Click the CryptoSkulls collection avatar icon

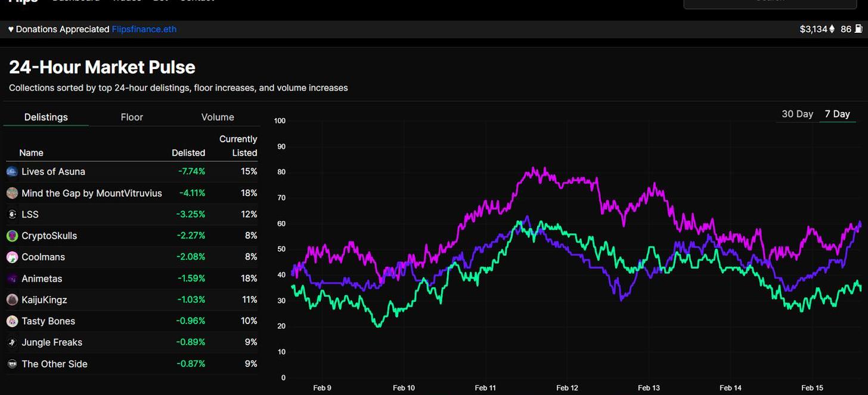click(x=12, y=236)
